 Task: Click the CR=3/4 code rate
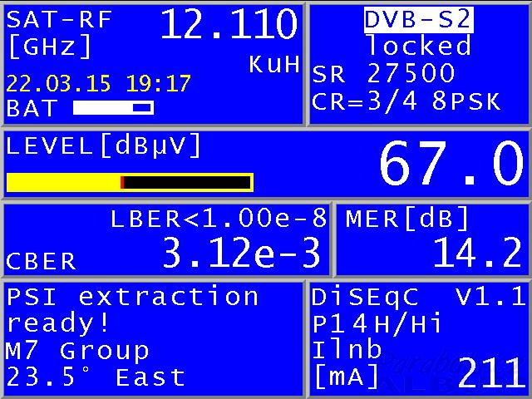[x=365, y=101]
